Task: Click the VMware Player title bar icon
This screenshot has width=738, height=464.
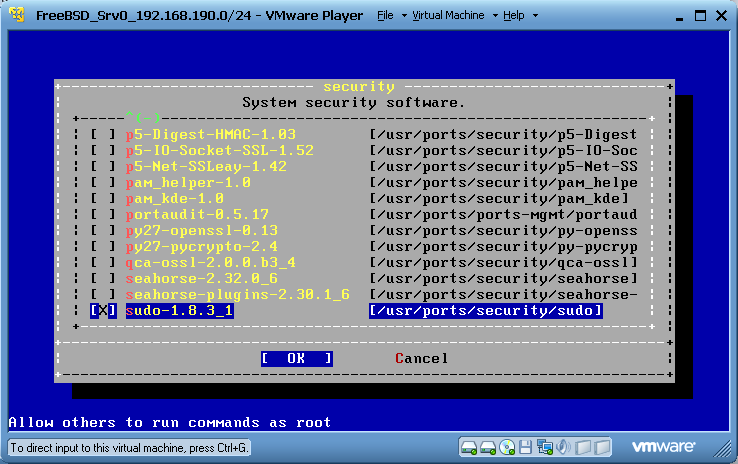Action: [x=17, y=15]
